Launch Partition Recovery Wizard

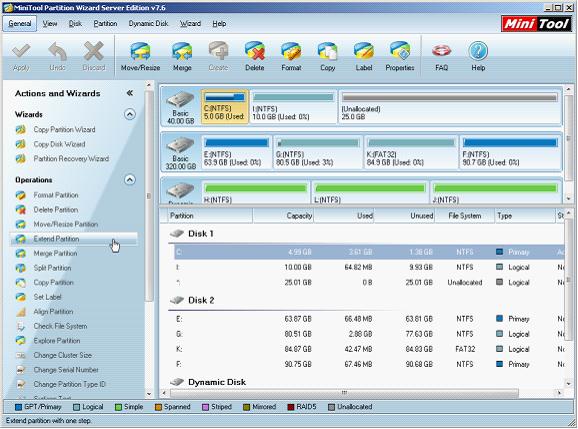click(71, 159)
